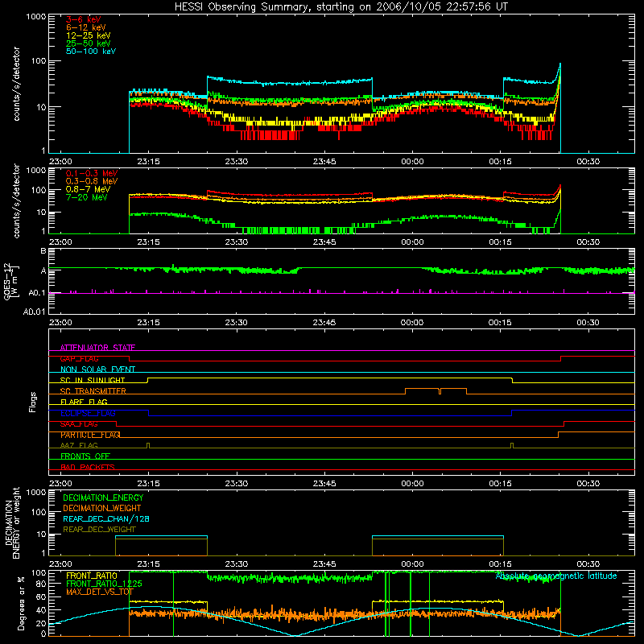
Task: Click the Degrees or % axis label
Action: (x=21, y=603)
